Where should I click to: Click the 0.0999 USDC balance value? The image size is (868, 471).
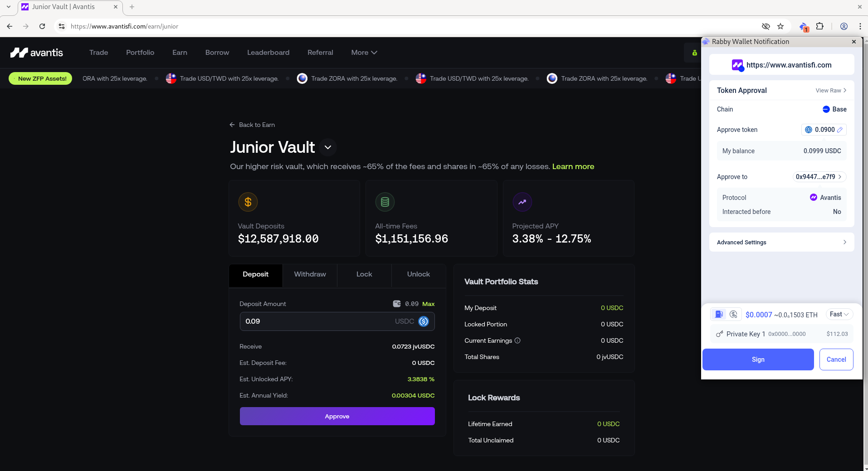822,151
